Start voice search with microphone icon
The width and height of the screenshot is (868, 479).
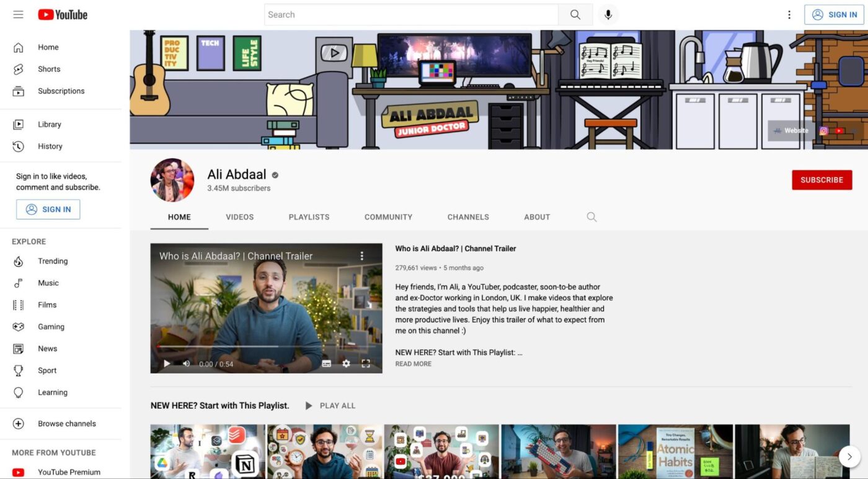click(x=608, y=15)
